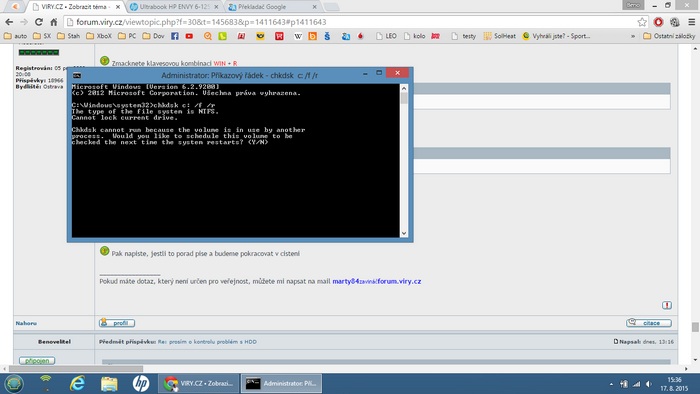Click the citace quote button
The width and height of the screenshot is (700, 394).
coord(649,323)
